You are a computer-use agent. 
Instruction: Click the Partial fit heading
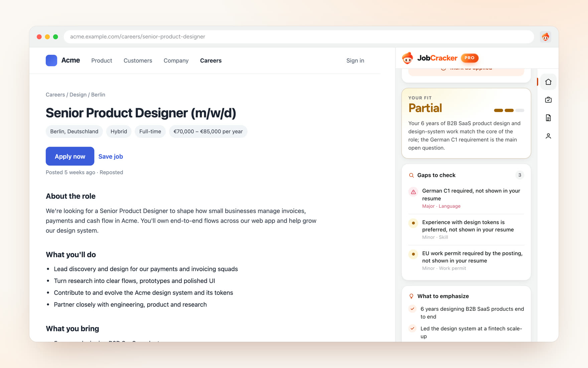coord(425,108)
